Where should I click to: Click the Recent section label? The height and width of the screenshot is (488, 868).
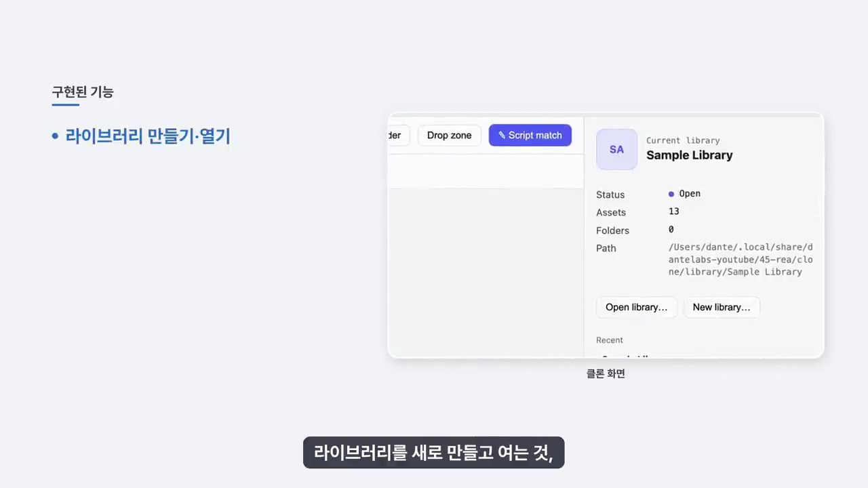tap(609, 340)
